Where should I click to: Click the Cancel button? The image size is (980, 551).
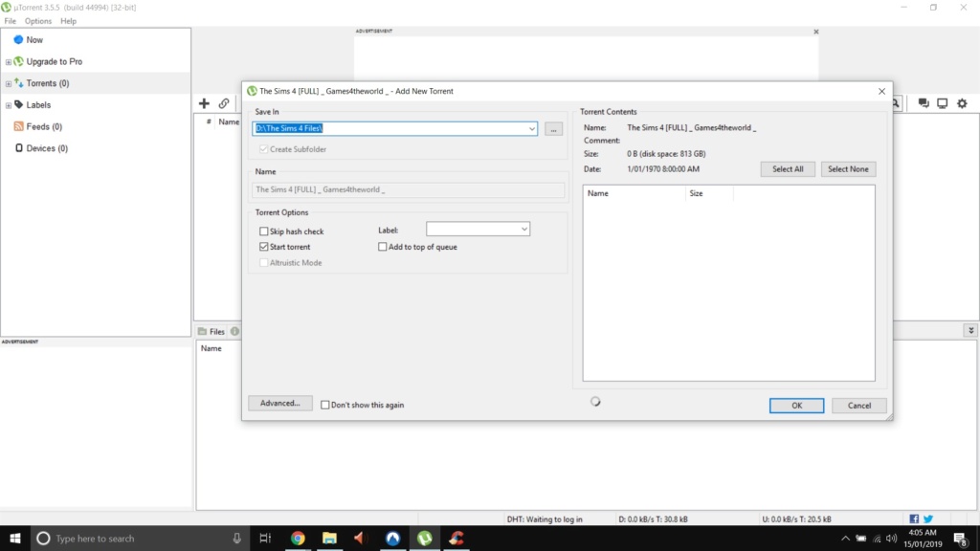click(858, 406)
